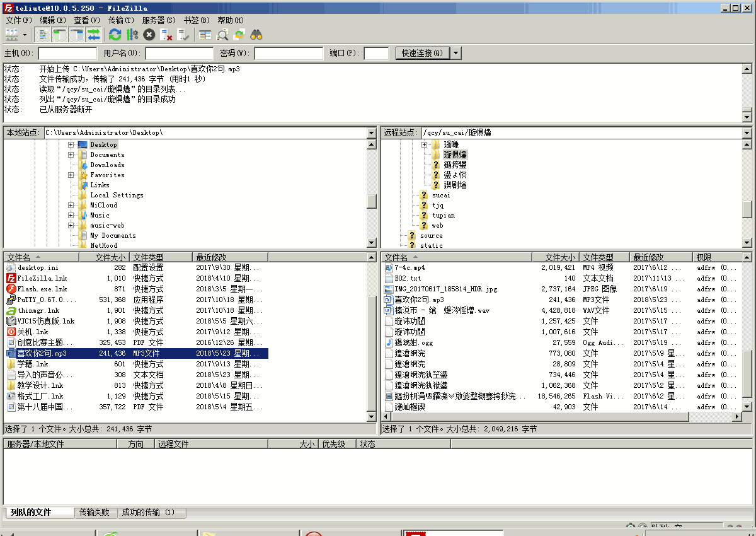Click the 密码 password input field
Viewport: 756px width, 536px height.
[x=289, y=54]
